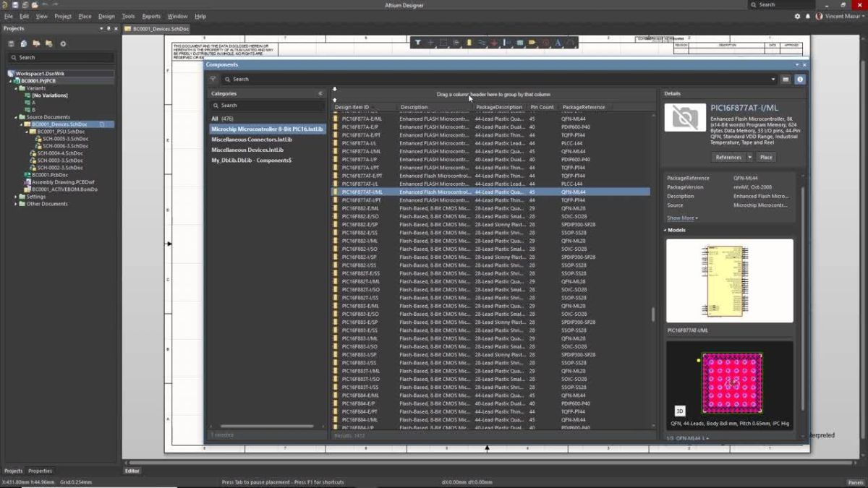Viewport: 868px width, 488px height.
Task: Open the Reports menu
Action: 151,16
